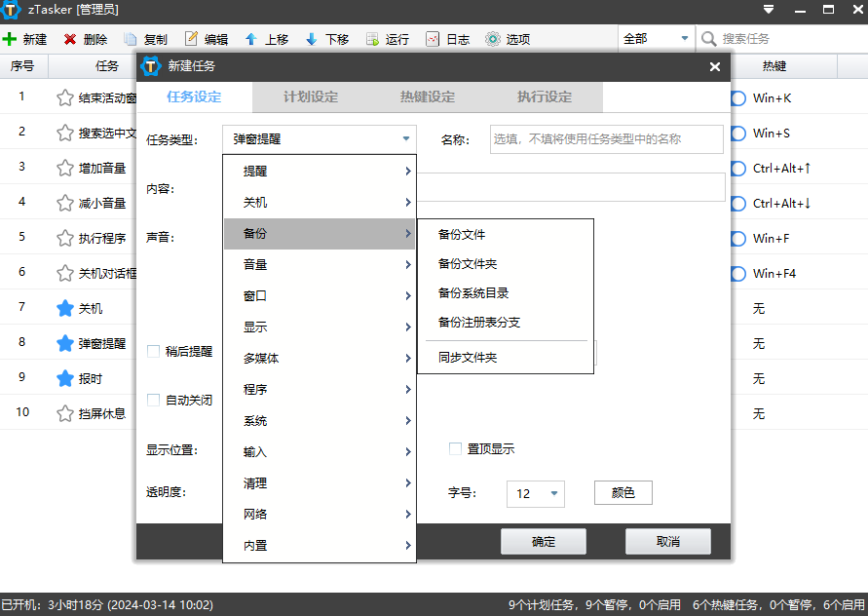
Task: Click the 名称 input field
Action: [606, 139]
